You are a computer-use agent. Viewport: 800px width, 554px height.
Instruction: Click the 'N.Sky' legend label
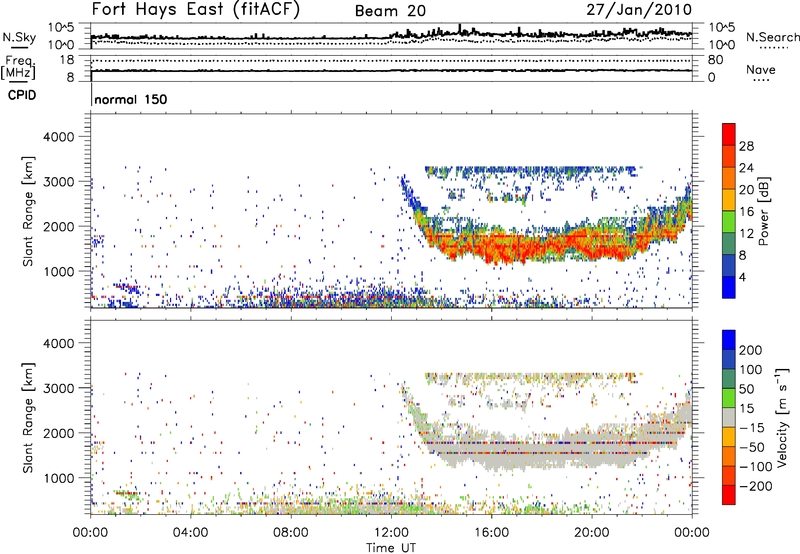19,37
